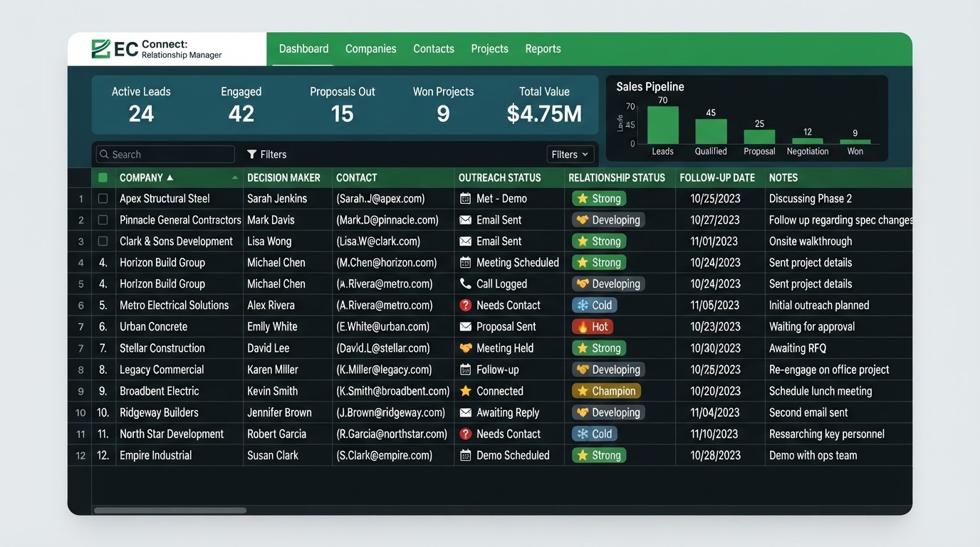The height and width of the screenshot is (547, 980).
Task: Open the small green triangle in Company header
Action: coord(235,177)
